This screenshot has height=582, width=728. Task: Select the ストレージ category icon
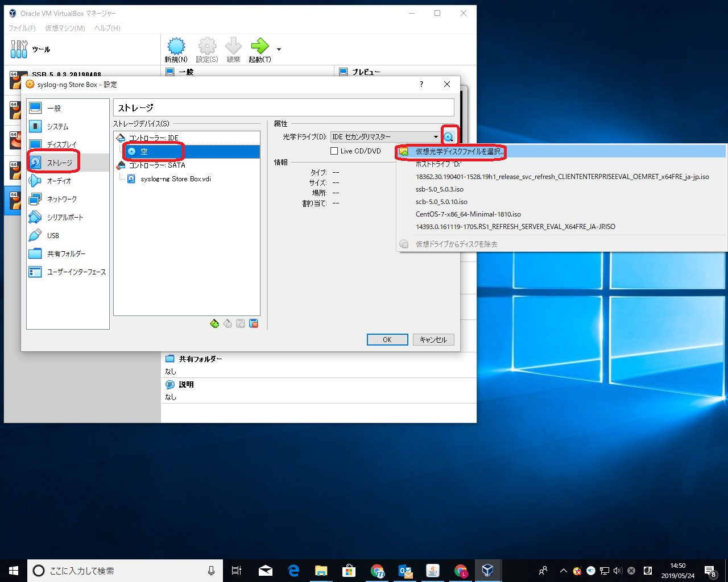tap(35, 163)
